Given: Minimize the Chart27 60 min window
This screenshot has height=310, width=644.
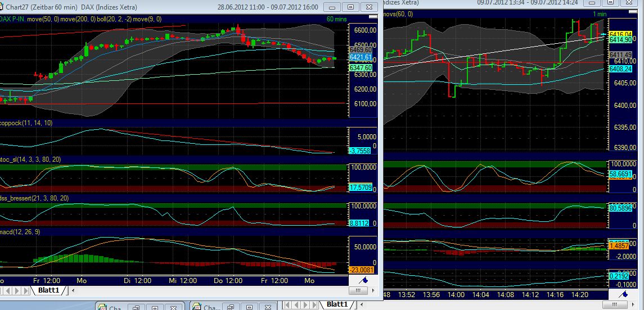Looking at the screenshot, I should tap(332, 7).
